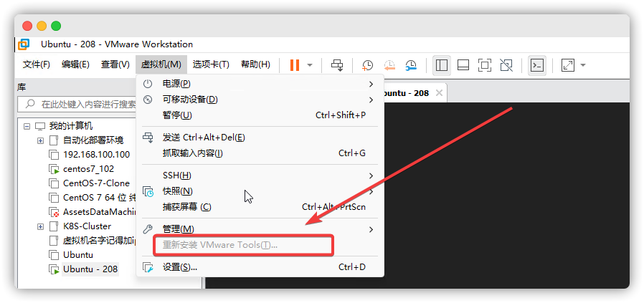
Task: Expand the 管理(M) submenu
Action: [260, 229]
